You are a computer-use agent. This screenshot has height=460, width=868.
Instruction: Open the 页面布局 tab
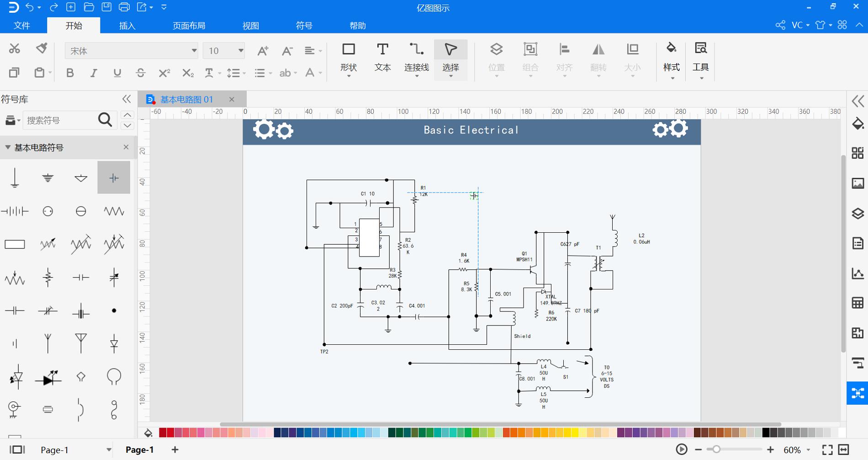click(189, 26)
